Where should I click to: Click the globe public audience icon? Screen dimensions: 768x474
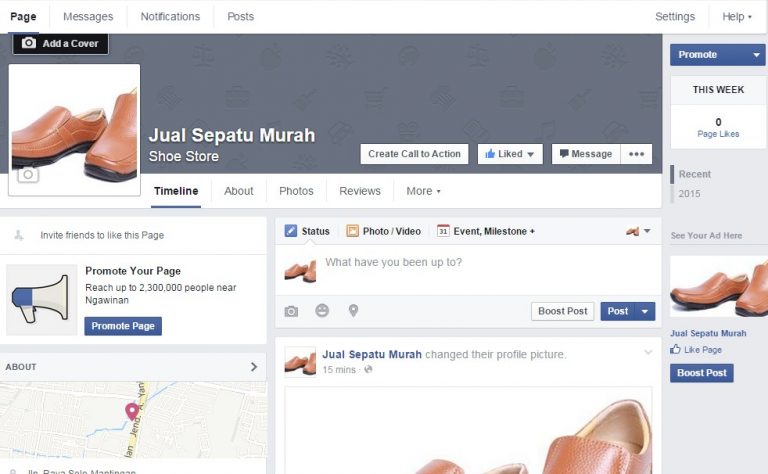point(368,369)
